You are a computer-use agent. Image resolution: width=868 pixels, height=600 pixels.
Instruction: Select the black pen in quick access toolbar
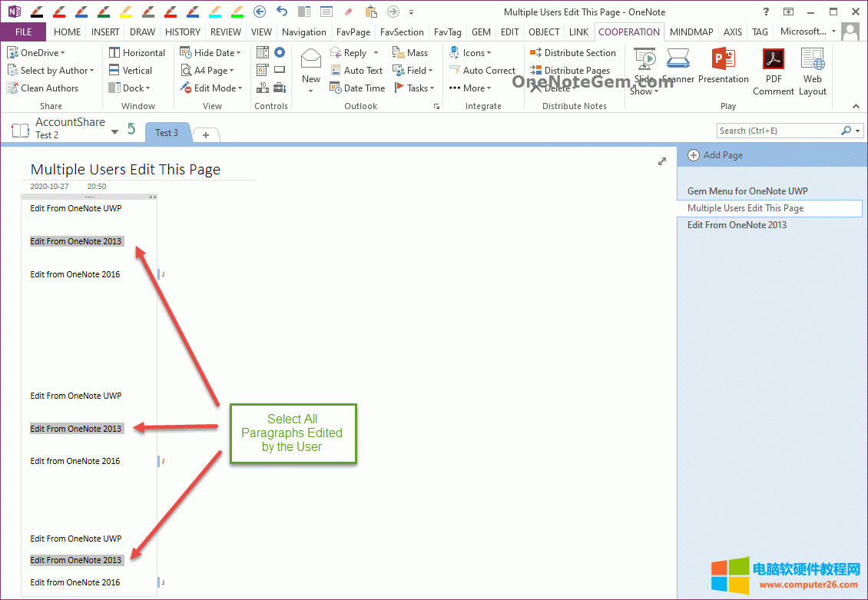tap(37, 11)
